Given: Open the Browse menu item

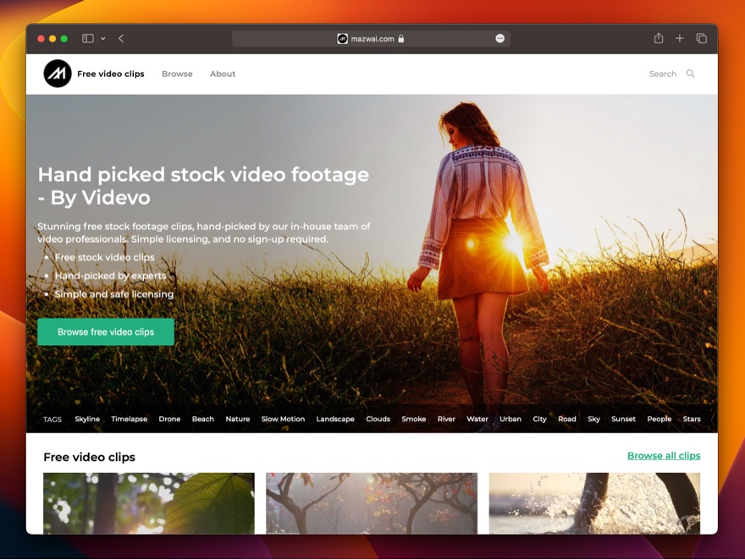Looking at the screenshot, I should pyautogui.click(x=177, y=74).
